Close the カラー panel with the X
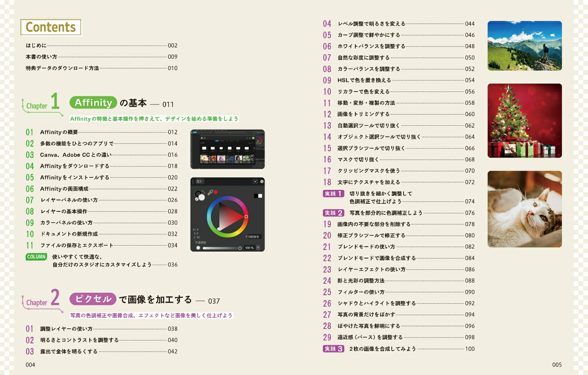The image size is (588, 375). coord(262,181)
